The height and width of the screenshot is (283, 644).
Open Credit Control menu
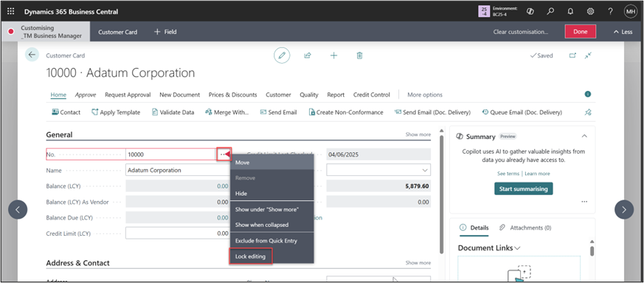[x=372, y=95]
